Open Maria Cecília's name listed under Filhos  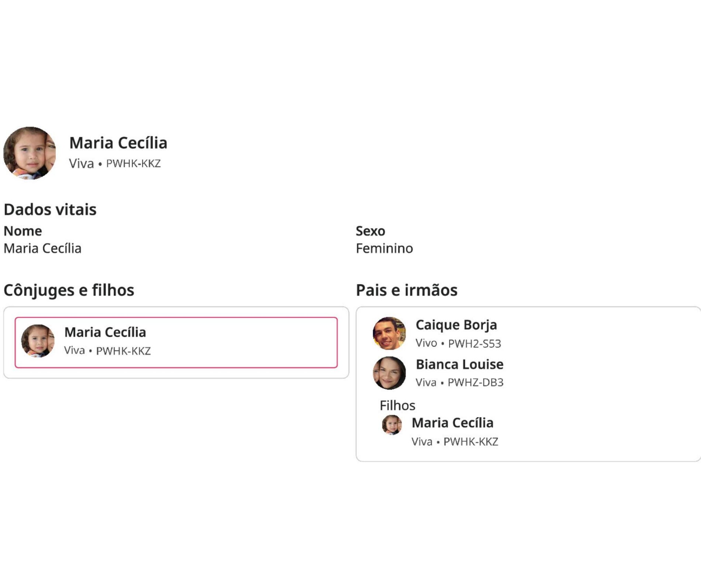point(452,423)
